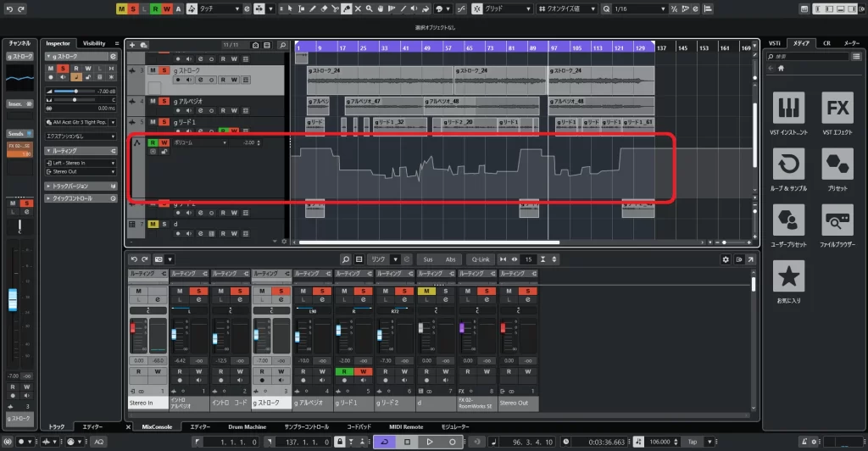Viewport: 868px width, 451px height.
Task: Switch to the Visibility tab
Action: coord(94,43)
